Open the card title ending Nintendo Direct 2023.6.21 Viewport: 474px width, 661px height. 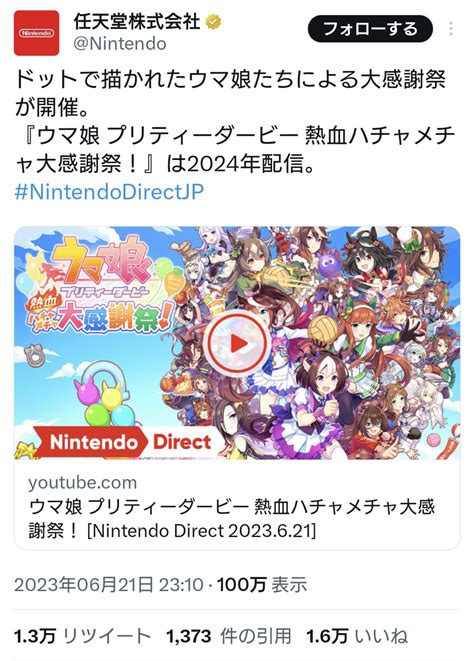(232, 519)
